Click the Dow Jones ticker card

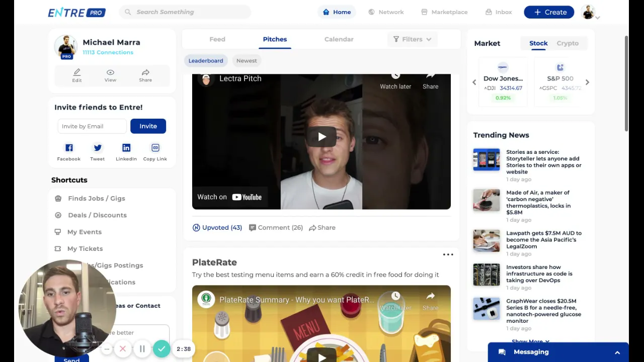point(503,82)
